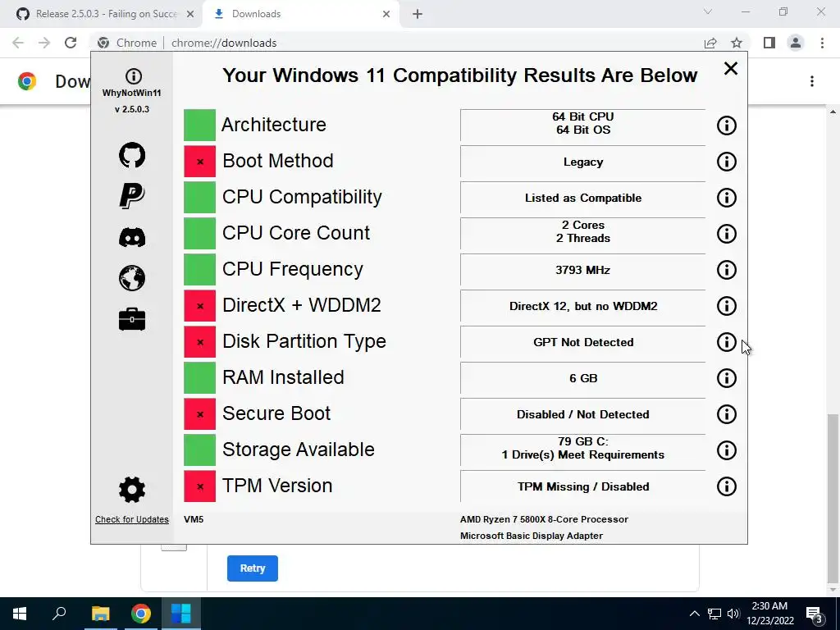Click red Boot Method status square
840x630 pixels.
pyautogui.click(x=200, y=162)
